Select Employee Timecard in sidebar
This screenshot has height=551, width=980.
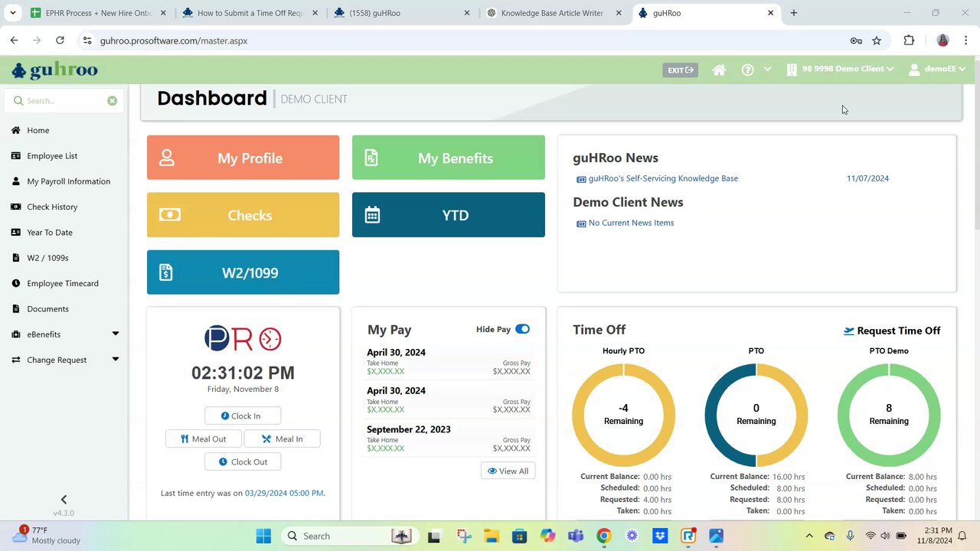coord(64,283)
